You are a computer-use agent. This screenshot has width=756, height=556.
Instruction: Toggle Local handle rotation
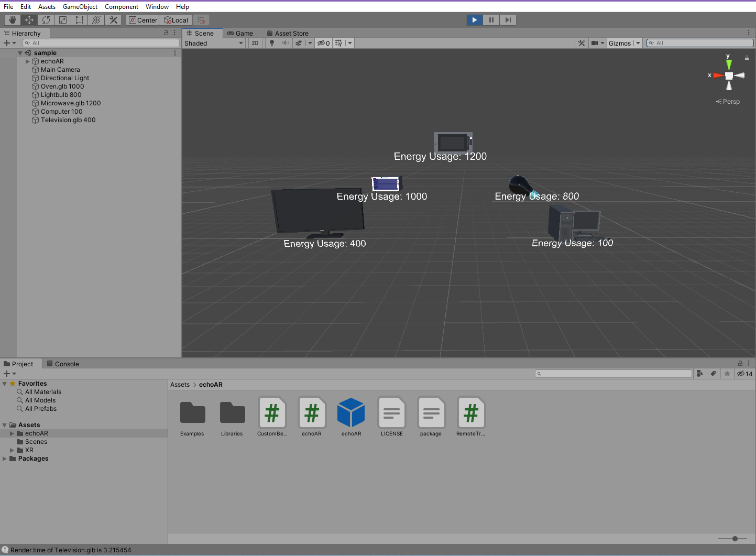tap(176, 20)
